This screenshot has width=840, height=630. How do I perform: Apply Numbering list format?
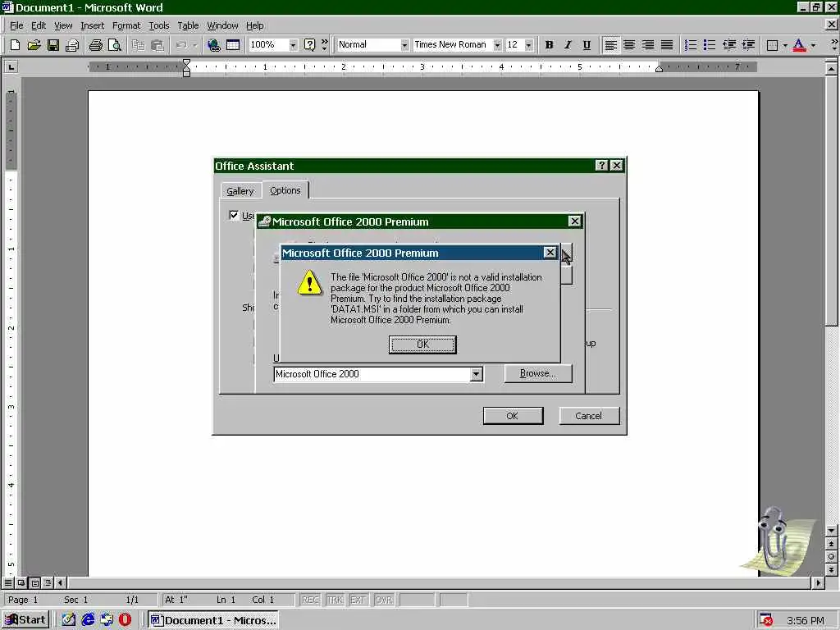click(x=691, y=45)
